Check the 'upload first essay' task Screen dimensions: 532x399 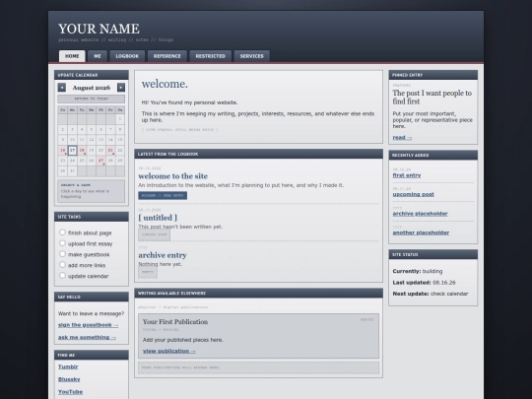62,243
